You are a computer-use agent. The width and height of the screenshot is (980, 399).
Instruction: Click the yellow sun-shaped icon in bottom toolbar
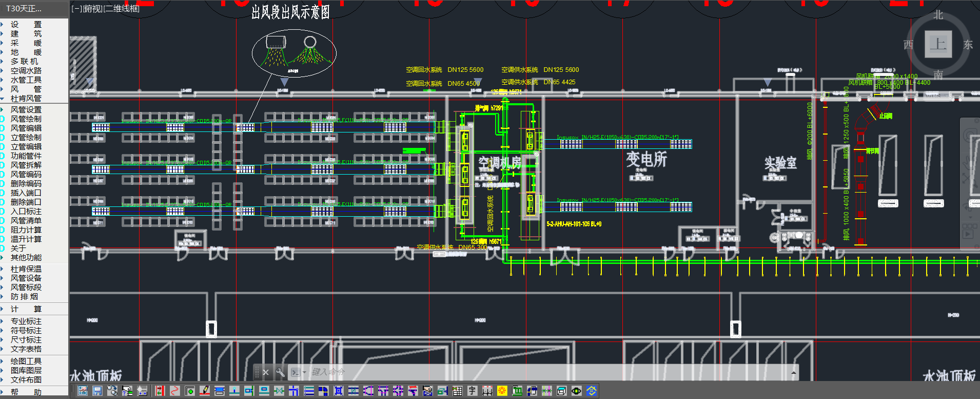click(502, 391)
